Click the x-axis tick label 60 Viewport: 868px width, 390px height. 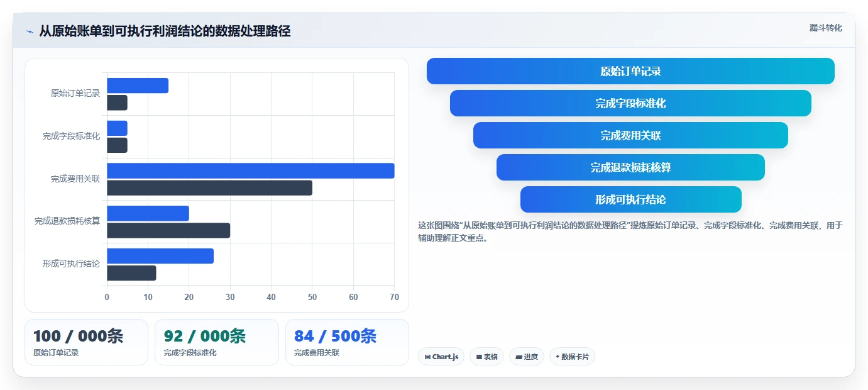coord(353,297)
